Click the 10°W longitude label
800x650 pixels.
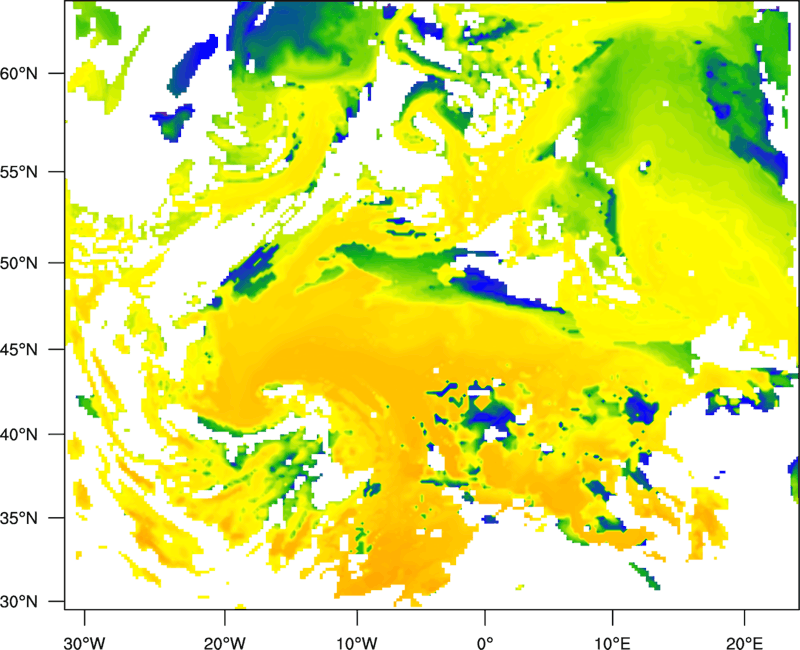(357, 643)
